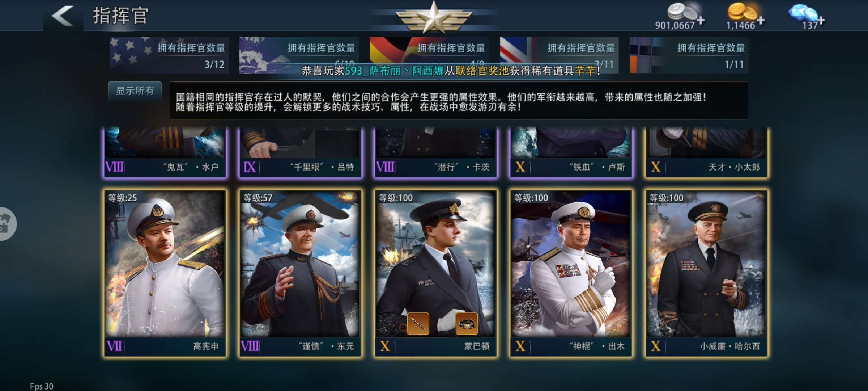
Task: Select partially visible card 天才·小太郎
Action: pyautogui.click(x=706, y=152)
